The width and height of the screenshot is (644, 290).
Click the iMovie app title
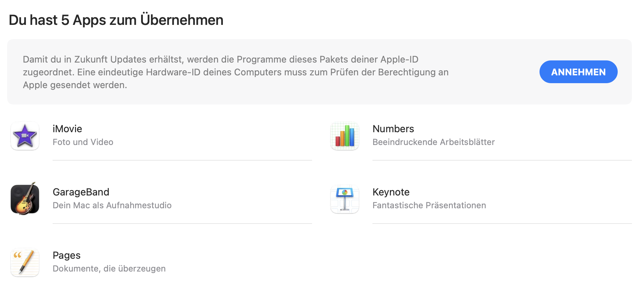click(67, 129)
